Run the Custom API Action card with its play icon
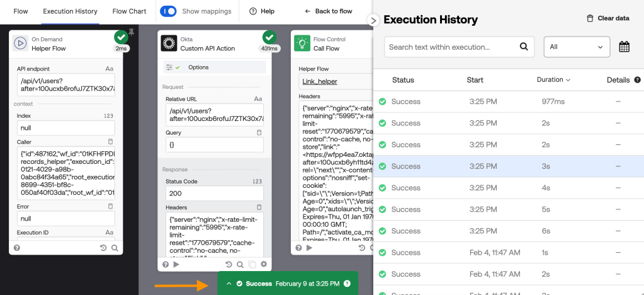The image size is (644, 295). click(176, 265)
